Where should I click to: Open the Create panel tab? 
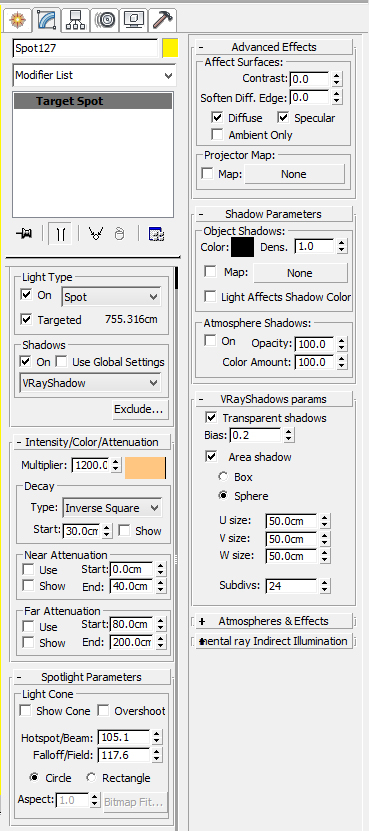point(17,20)
